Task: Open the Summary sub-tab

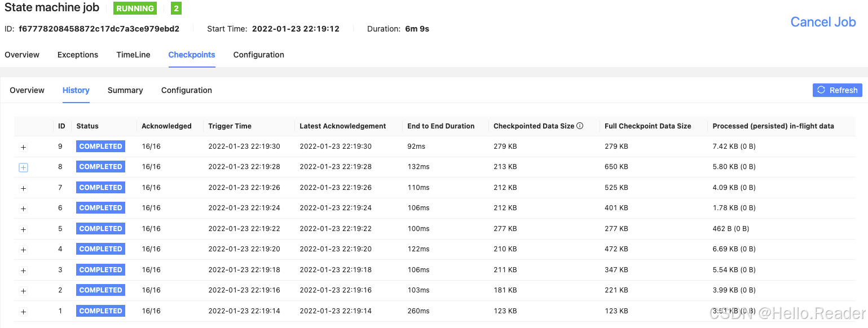Action: [x=125, y=90]
